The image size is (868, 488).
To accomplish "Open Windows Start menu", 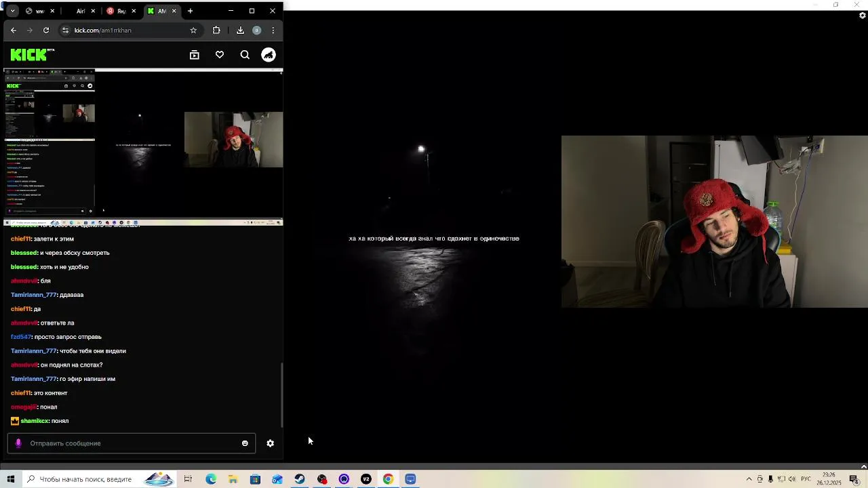I will coord(11,479).
